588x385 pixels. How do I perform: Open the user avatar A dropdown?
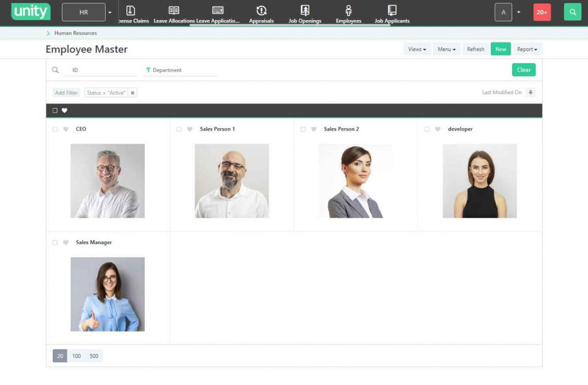tap(504, 11)
